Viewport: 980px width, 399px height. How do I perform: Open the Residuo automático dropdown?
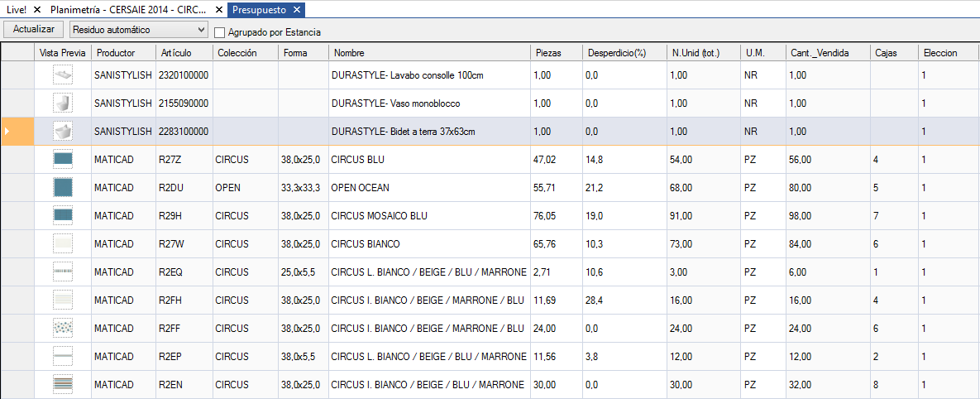click(139, 30)
